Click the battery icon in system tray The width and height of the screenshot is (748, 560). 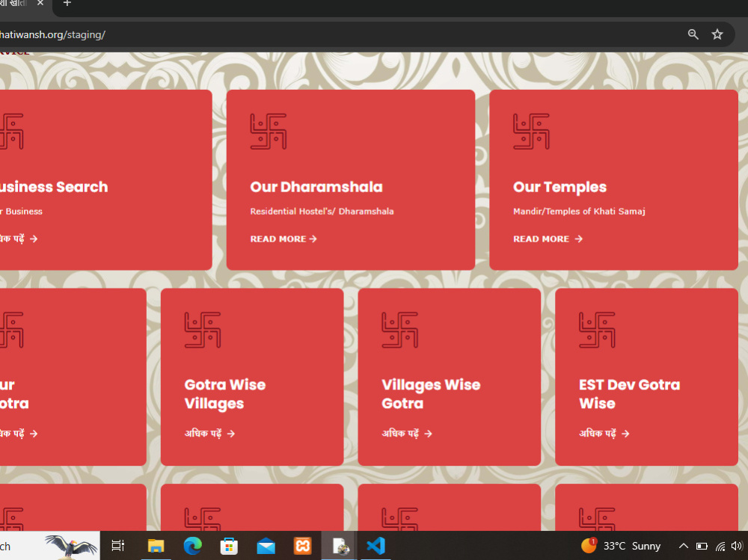tap(702, 546)
